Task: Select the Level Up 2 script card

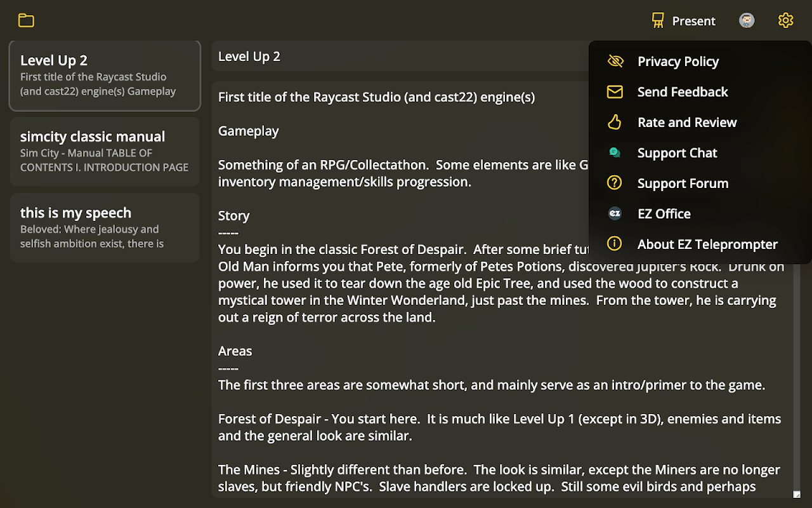Action: [105, 76]
